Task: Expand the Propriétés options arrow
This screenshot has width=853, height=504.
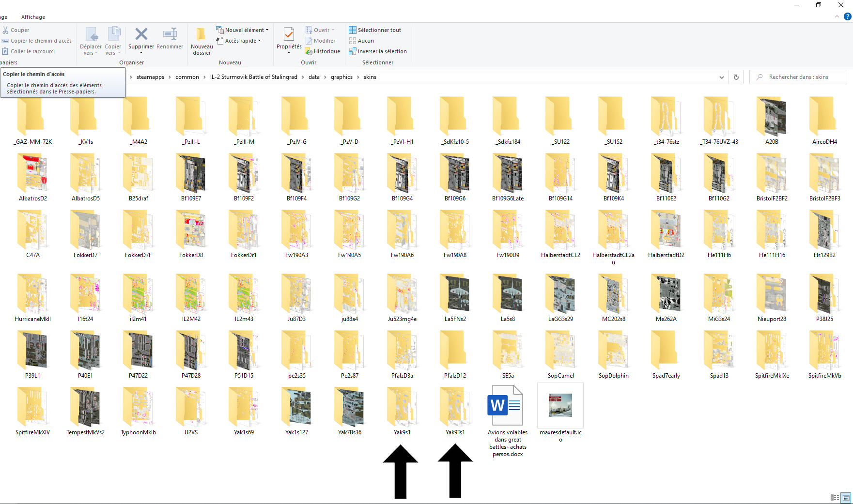Action: pyautogui.click(x=289, y=52)
